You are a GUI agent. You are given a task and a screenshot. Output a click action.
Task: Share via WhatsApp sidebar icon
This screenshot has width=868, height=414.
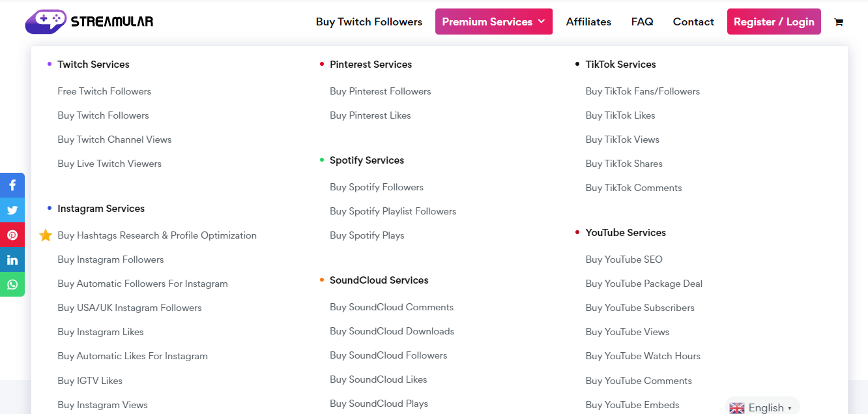tap(12, 284)
